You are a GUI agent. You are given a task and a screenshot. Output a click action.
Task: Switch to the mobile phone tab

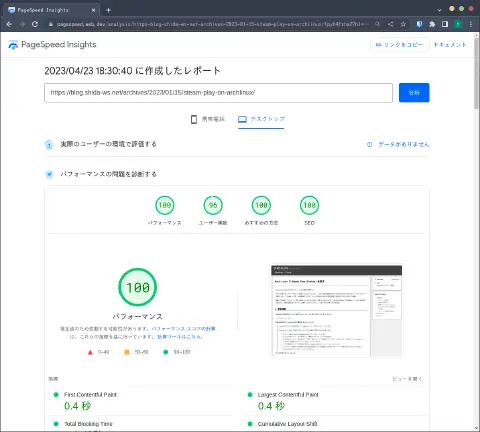[208, 119]
